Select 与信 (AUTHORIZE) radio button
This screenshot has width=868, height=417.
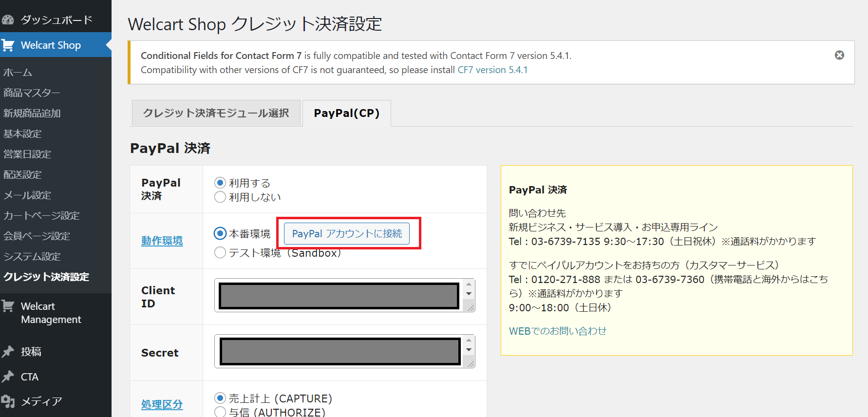220,412
